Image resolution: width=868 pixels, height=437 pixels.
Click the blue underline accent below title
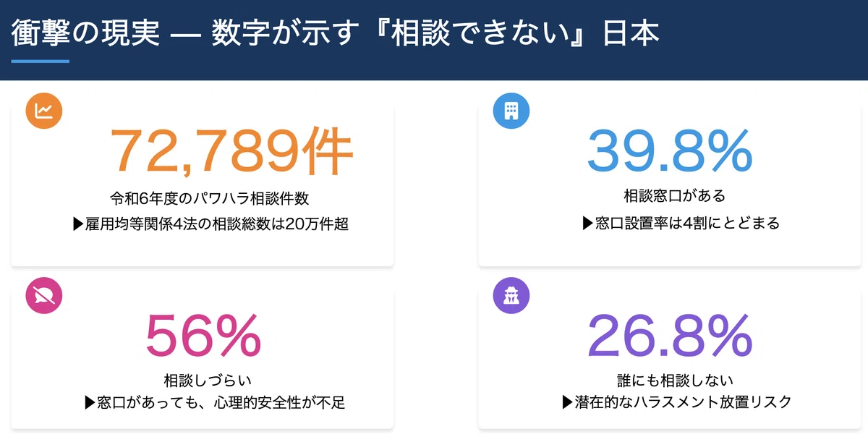point(41,61)
